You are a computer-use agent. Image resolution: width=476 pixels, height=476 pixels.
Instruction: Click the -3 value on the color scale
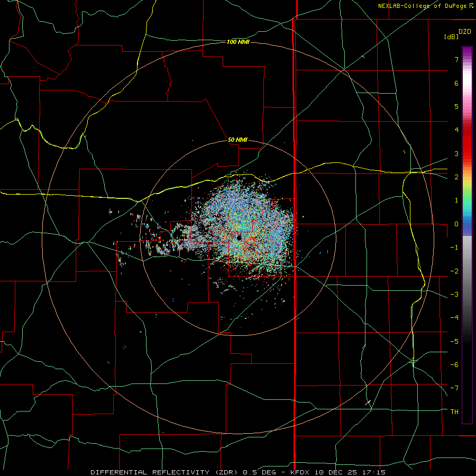(454, 295)
